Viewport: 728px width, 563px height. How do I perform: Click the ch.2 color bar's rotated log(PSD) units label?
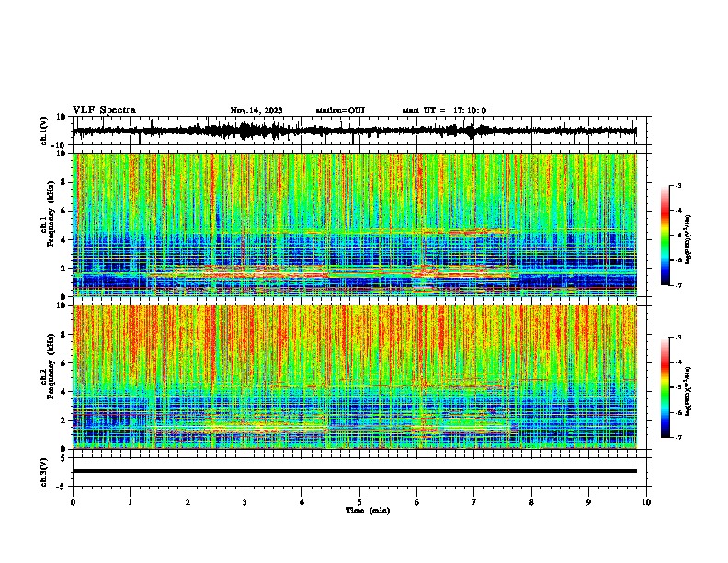tap(688, 391)
